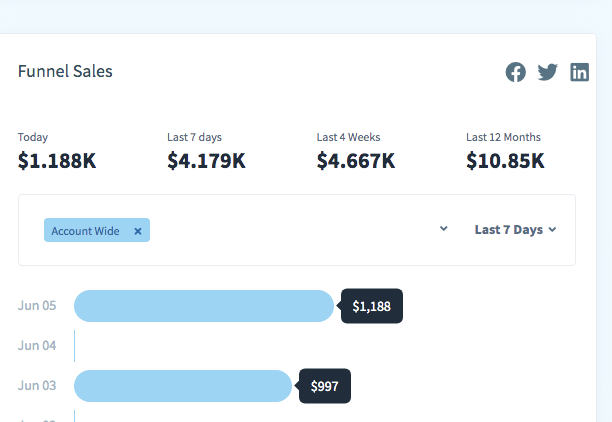The image size is (612, 422).
Task: Focus the funnel filter input field
Action: coord(290,230)
